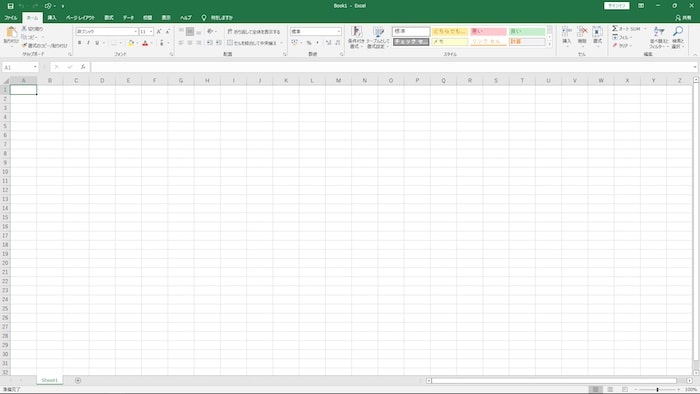Increase the font size
This screenshot has height=394, width=700.
coord(159,32)
